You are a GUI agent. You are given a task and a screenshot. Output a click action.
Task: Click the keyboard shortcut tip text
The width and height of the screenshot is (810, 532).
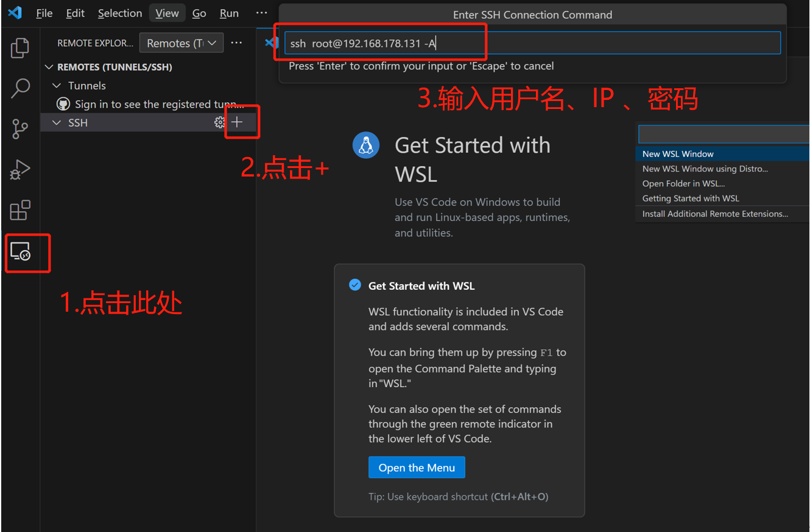[x=459, y=497]
